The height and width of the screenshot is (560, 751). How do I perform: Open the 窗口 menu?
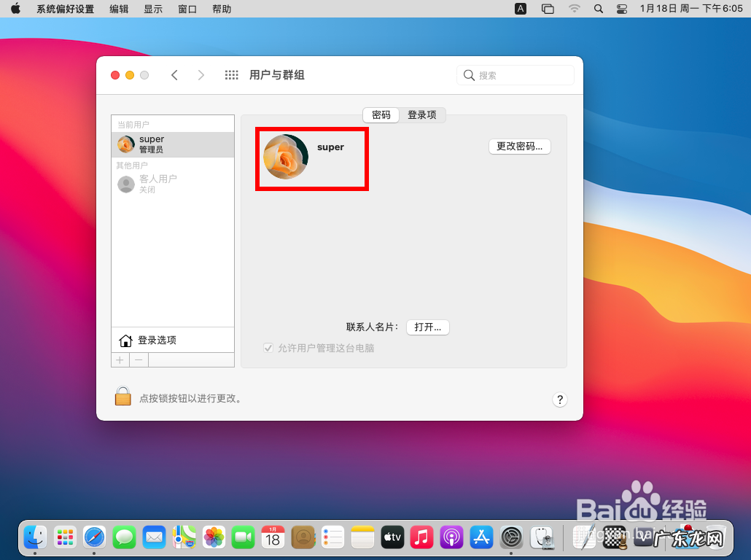pos(187,9)
